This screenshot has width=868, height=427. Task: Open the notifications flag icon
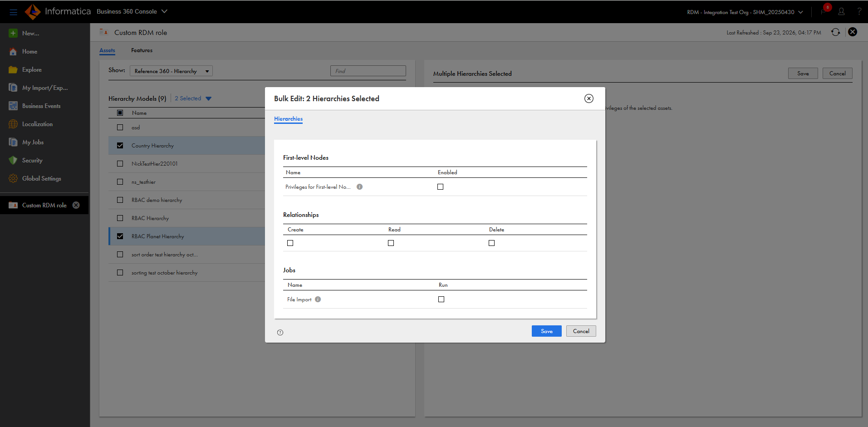pos(823,12)
